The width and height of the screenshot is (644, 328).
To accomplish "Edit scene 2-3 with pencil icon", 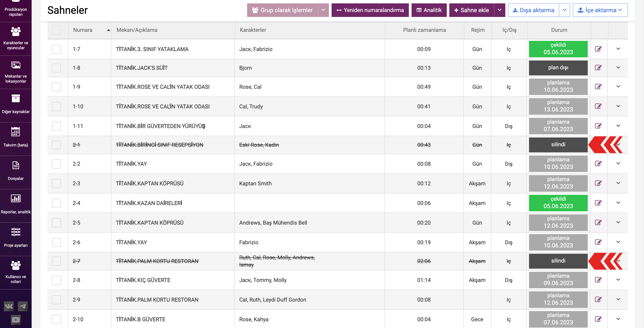I will point(598,183).
